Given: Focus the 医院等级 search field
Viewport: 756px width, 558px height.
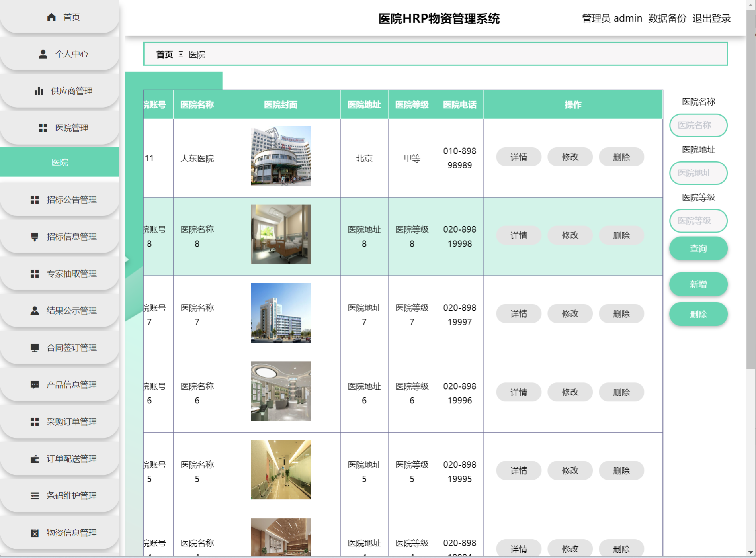Looking at the screenshot, I should [x=698, y=221].
